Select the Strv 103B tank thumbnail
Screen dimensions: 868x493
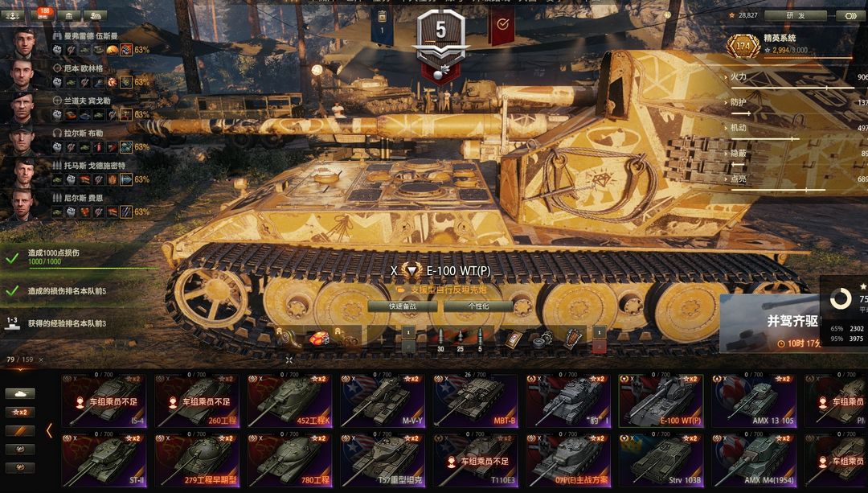pos(661,460)
